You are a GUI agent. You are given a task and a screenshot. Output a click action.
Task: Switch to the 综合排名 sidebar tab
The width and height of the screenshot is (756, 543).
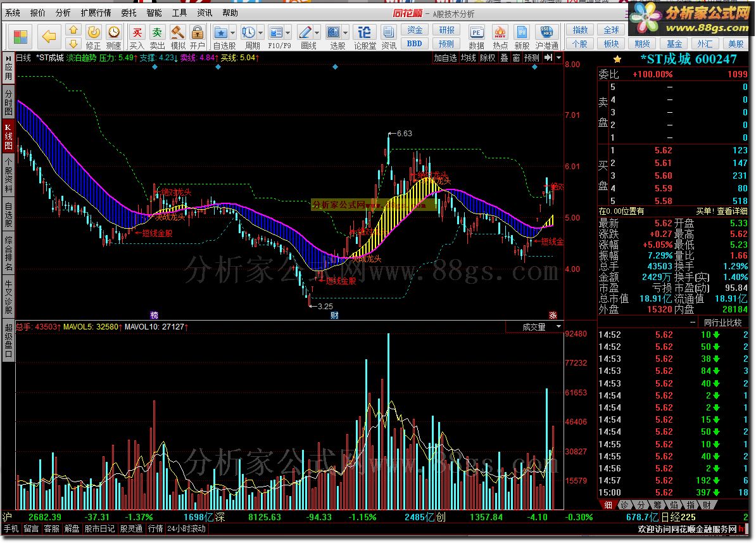8,253
